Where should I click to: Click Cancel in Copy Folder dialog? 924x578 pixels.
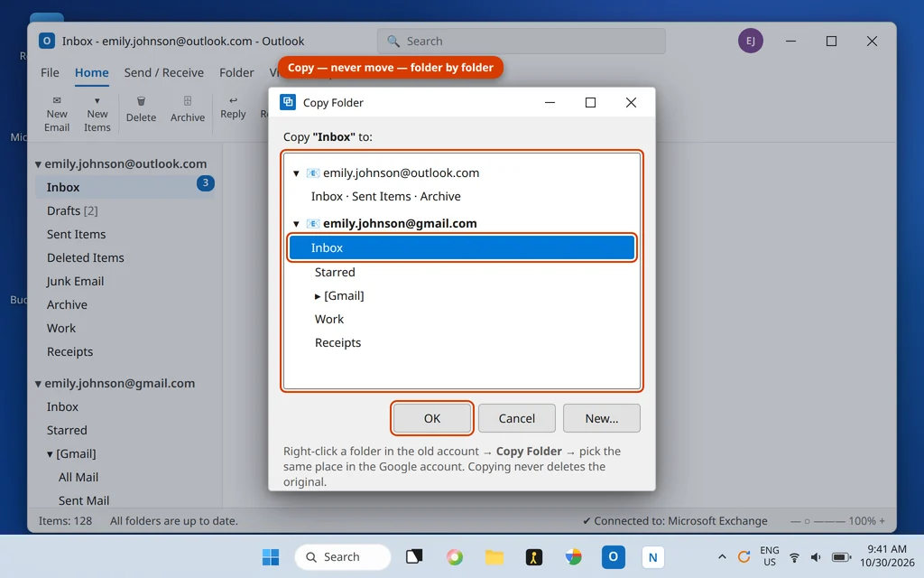click(x=517, y=418)
